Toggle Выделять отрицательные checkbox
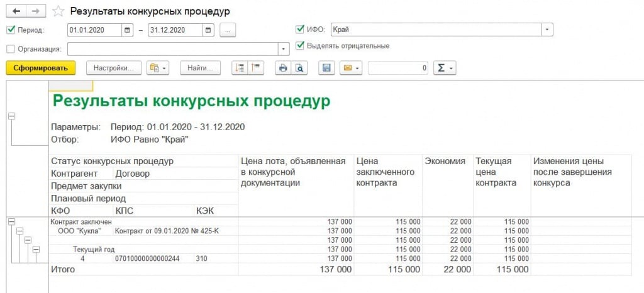 300,45
